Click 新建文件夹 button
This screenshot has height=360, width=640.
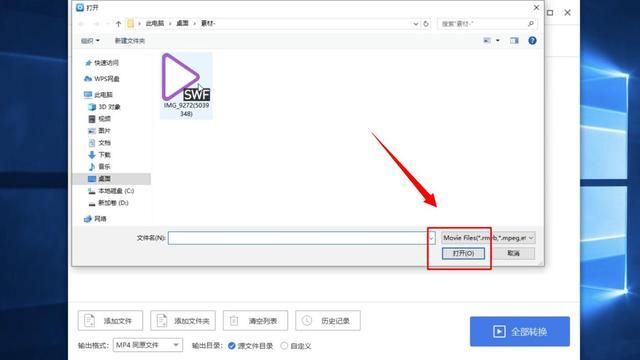pyautogui.click(x=130, y=41)
